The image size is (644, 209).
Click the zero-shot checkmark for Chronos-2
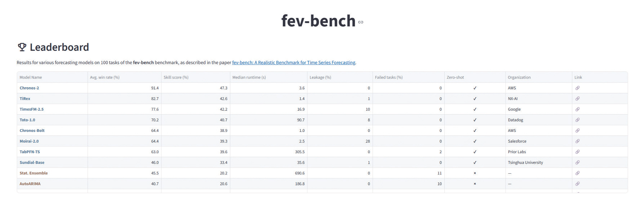475,88
